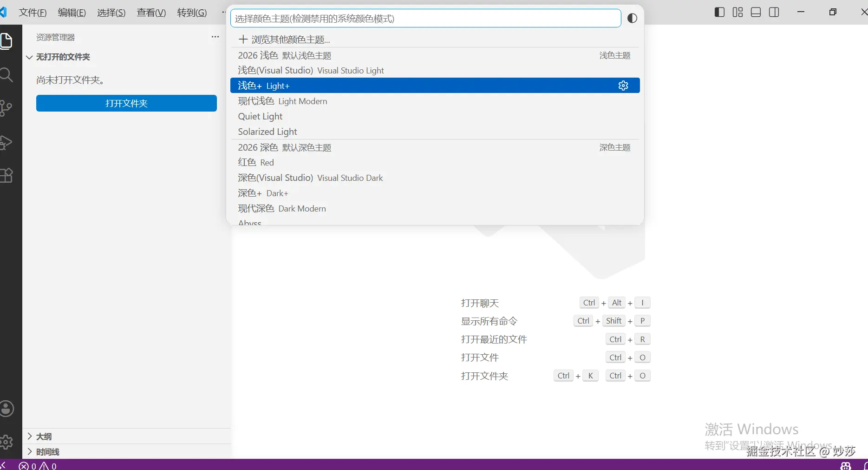This screenshot has height=470, width=868.
Task: Open the 选择(S) menu
Action: [111, 13]
